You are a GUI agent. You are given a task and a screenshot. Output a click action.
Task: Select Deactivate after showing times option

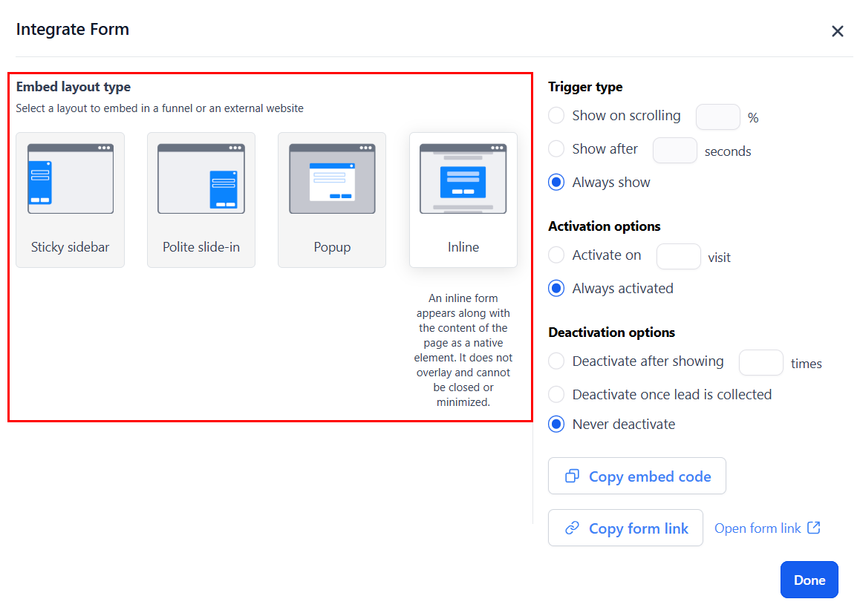[556, 361]
